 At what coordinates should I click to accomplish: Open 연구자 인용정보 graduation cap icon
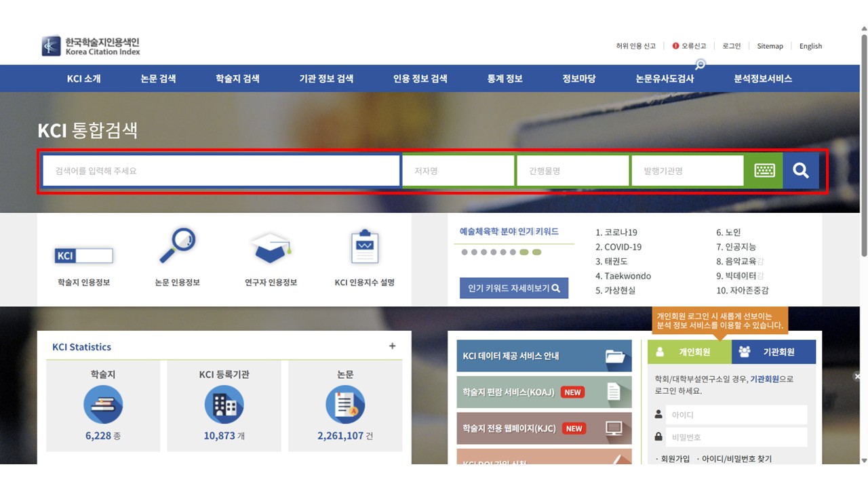tap(271, 247)
